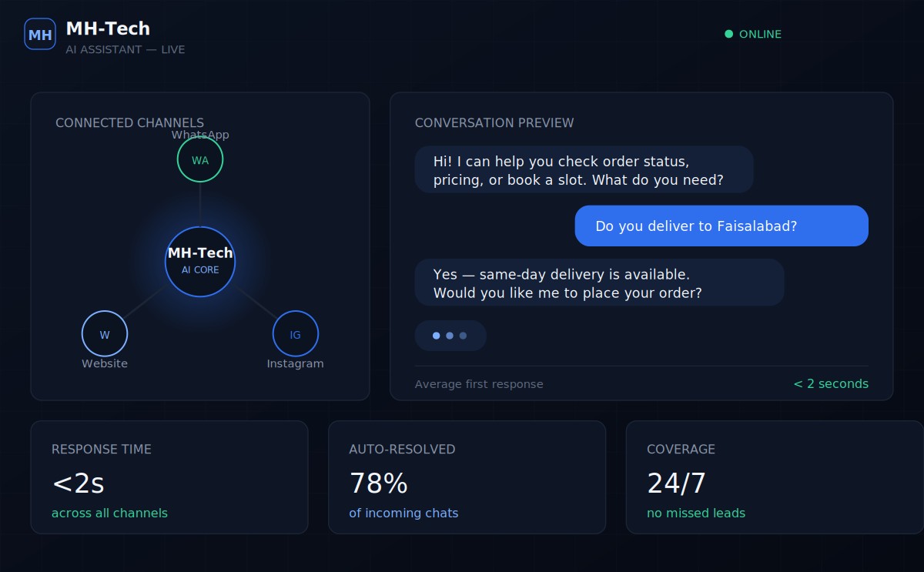Click the MH-Tech header title

[108, 28]
